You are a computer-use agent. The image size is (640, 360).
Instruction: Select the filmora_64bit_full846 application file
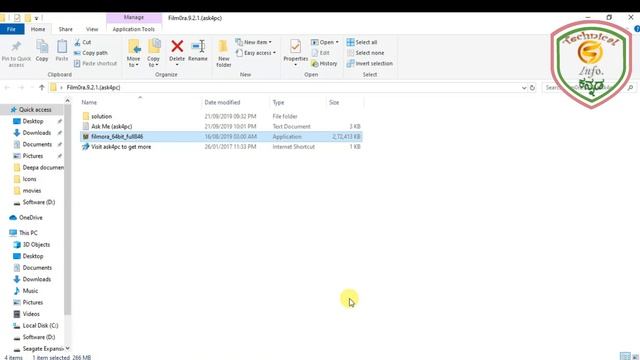coord(221,136)
